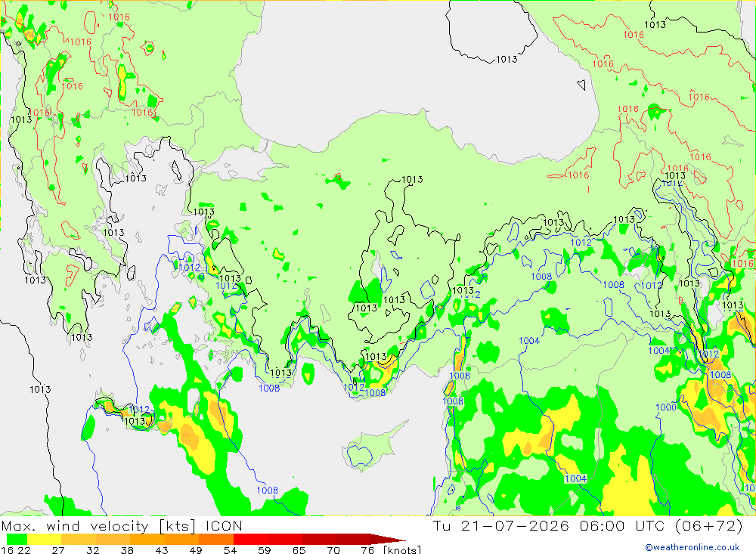Click the legend value '54'
The height and width of the screenshot is (554, 756).
(x=230, y=550)
